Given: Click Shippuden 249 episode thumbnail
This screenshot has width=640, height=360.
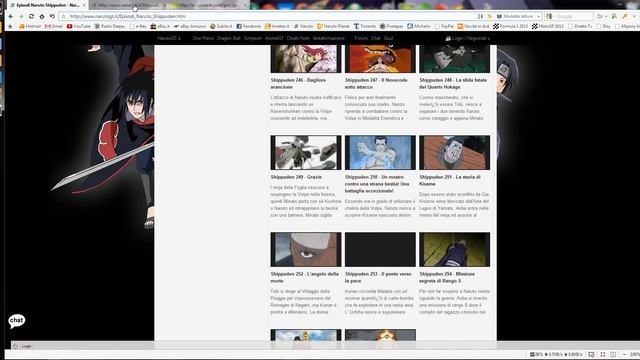Looking at the screenshot, I should point(306,153).
